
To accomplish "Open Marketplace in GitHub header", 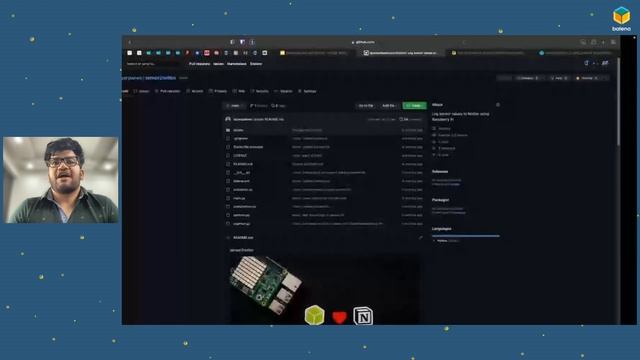I will [x=237, y=64].
